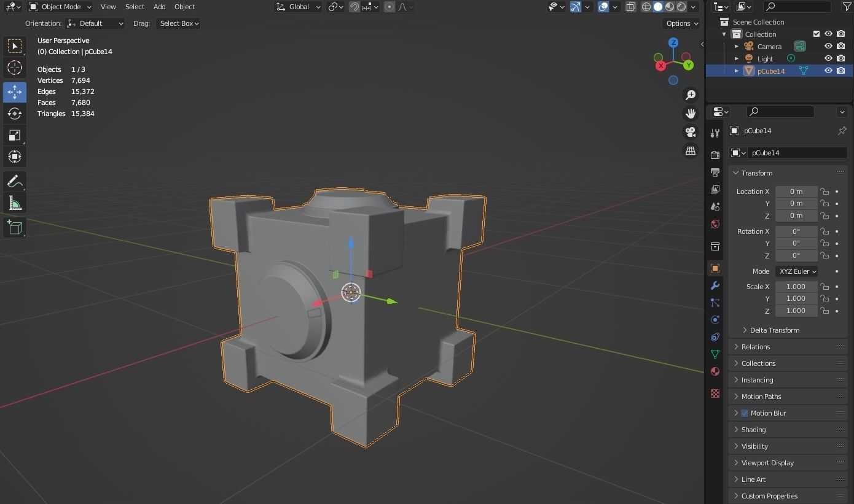Click the Rotation Z value field

796,255
